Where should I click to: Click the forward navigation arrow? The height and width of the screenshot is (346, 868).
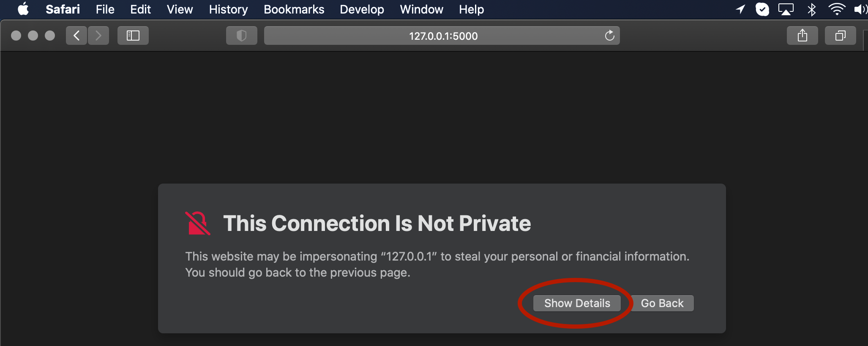coord(98,36)
